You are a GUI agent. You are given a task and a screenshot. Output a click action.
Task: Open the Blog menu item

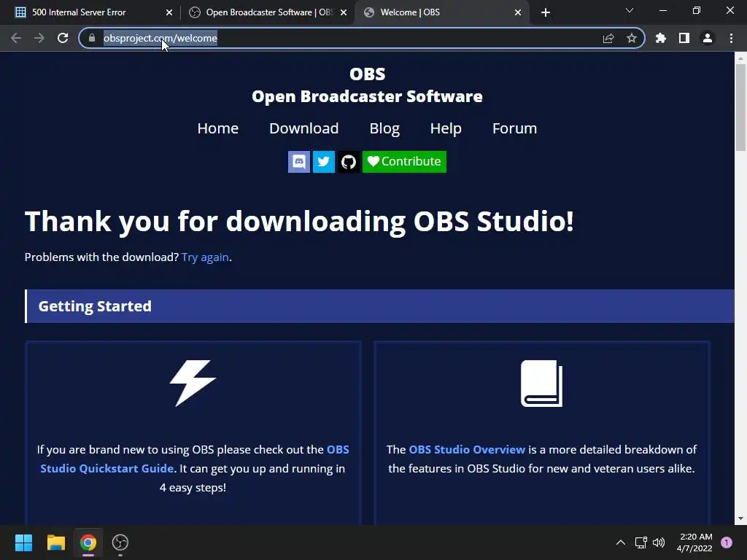tap(384, 128)
